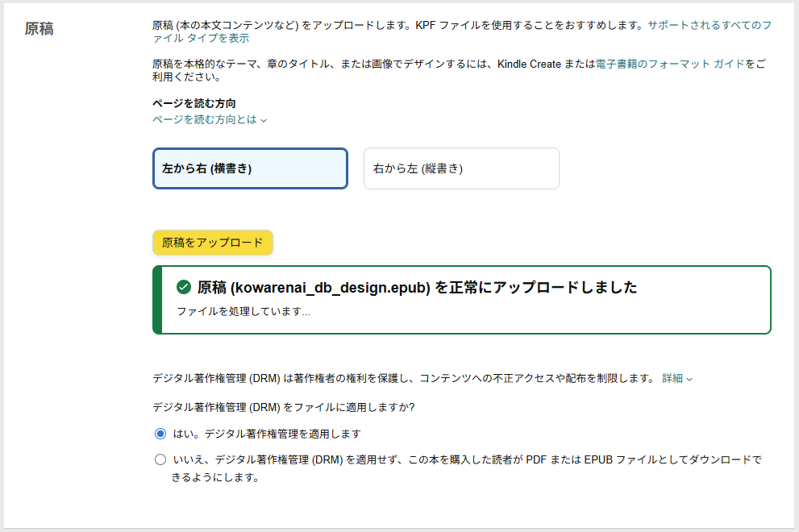Choose 左から右 (横書き) reading direction
The height and width of the screenshot is (532, 799).
250,168
